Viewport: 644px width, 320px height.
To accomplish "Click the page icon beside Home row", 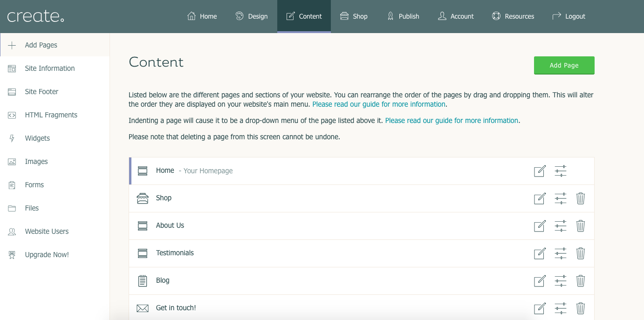I will click(x=143, y=171).
